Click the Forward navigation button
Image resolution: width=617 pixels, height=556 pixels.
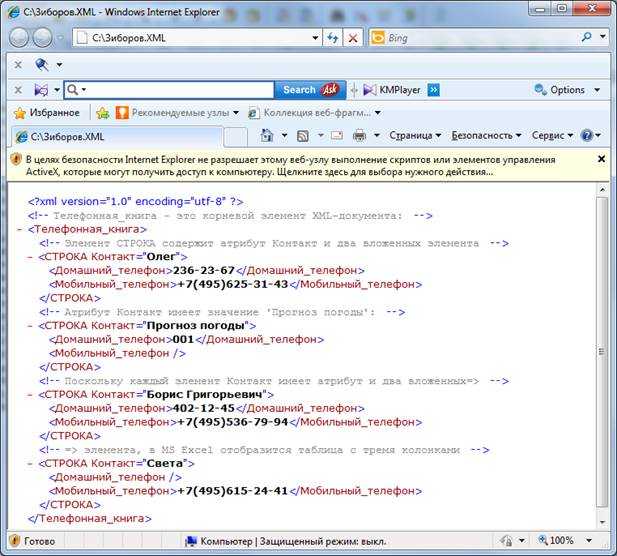[x=42, y=38]
